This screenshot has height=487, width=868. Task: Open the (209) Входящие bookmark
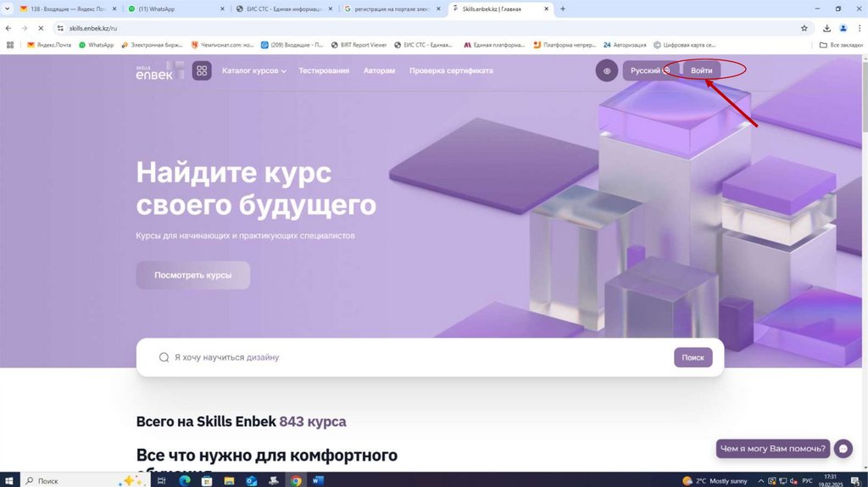click(292, 45)
